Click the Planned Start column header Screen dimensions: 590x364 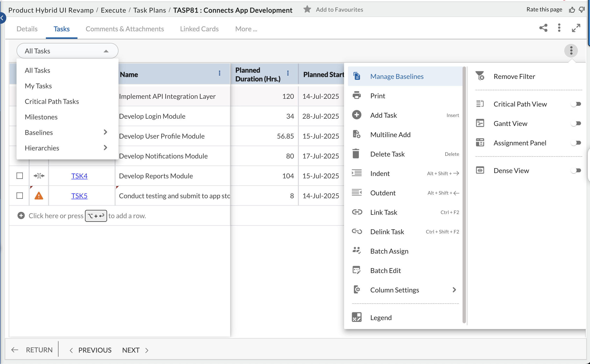click(x=321, y=74)
